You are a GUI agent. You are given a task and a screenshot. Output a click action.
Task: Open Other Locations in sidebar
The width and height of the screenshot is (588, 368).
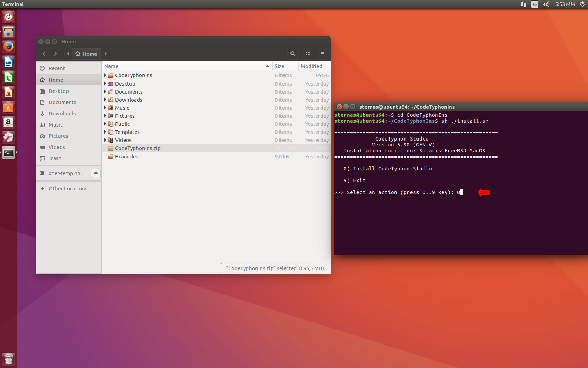[69, 189]
